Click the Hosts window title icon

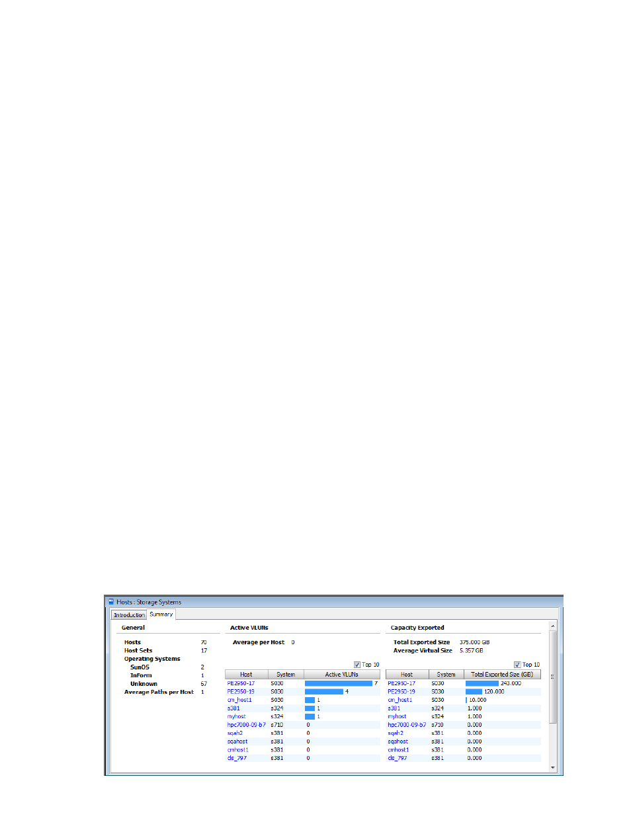(111, 602)
